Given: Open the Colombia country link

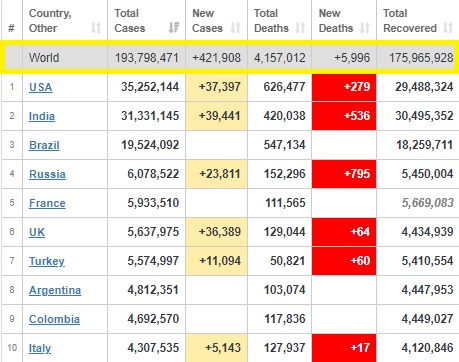Looking at the screenshot, I should pos(54,319).
